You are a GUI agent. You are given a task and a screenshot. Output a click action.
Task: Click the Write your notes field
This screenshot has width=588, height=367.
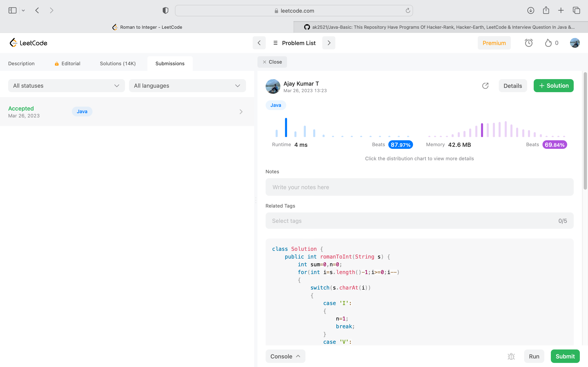point(419,187)
